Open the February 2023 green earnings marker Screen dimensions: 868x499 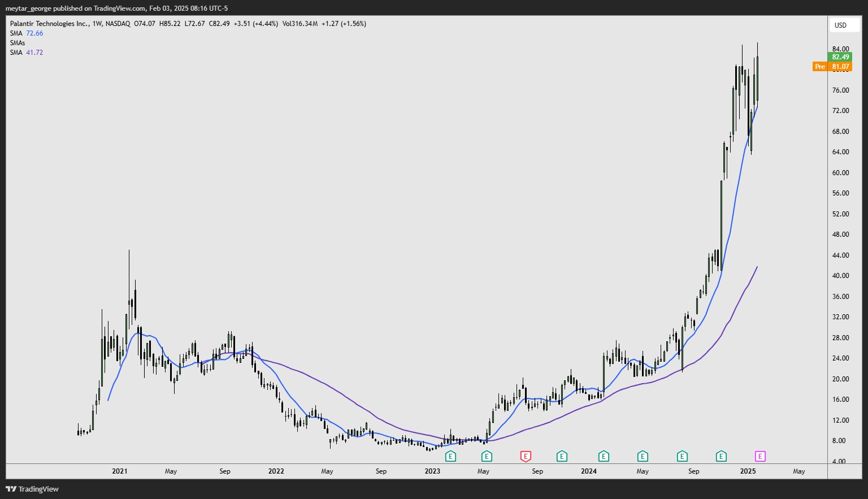tap(450, 456)
